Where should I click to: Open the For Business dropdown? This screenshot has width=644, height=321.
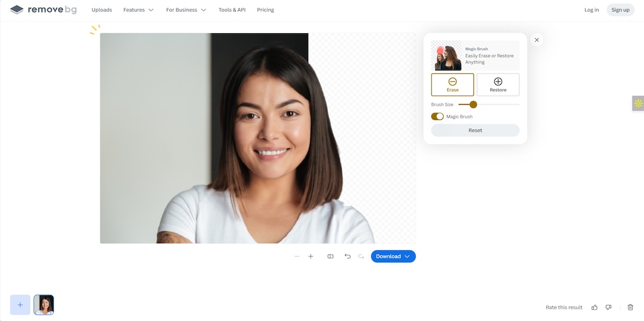[185, 9]
